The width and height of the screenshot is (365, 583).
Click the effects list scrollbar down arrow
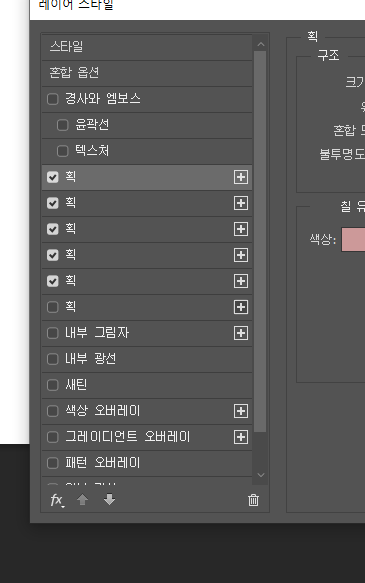click(261, 475)
